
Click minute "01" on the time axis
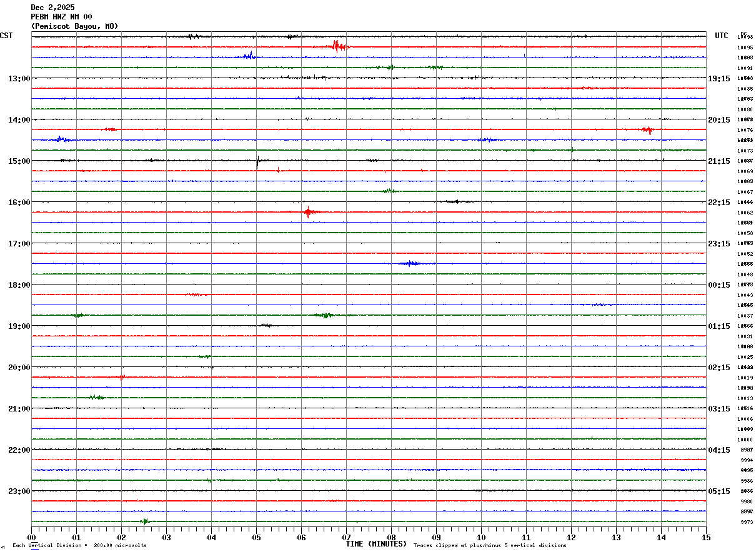pos(76,537)
